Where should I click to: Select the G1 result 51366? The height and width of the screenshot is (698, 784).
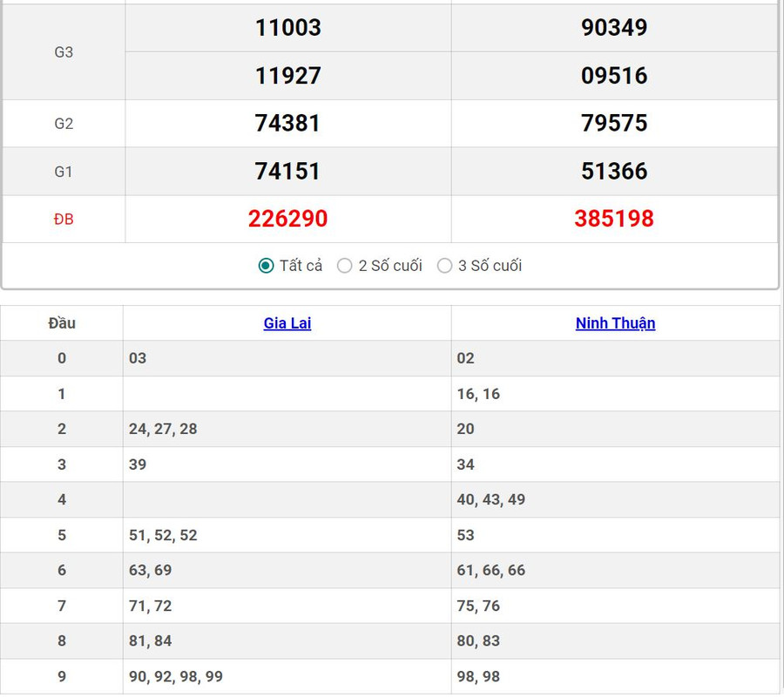click(x=614, y=171)
